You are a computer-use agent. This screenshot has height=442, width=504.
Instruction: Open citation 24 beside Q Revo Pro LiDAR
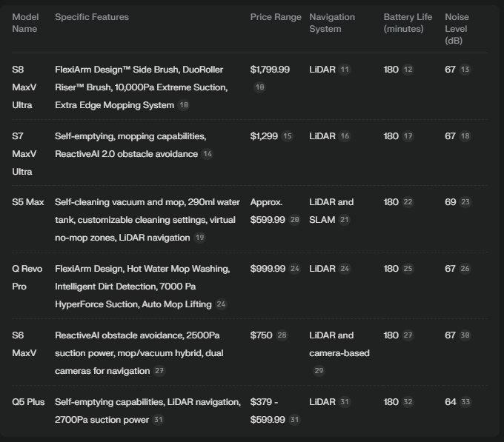[x=345, y=269]
